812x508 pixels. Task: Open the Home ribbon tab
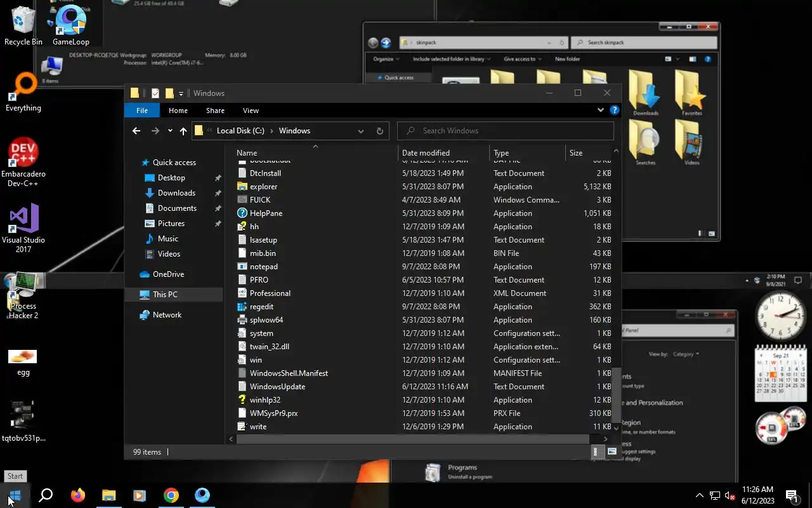[x=178, y=110]
